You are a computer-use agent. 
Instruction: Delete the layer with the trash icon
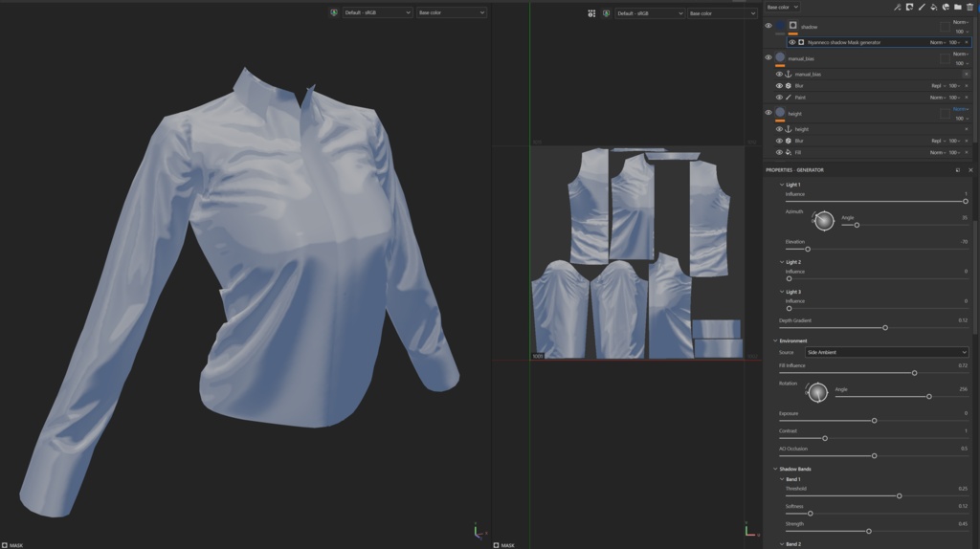coord(970,7)
